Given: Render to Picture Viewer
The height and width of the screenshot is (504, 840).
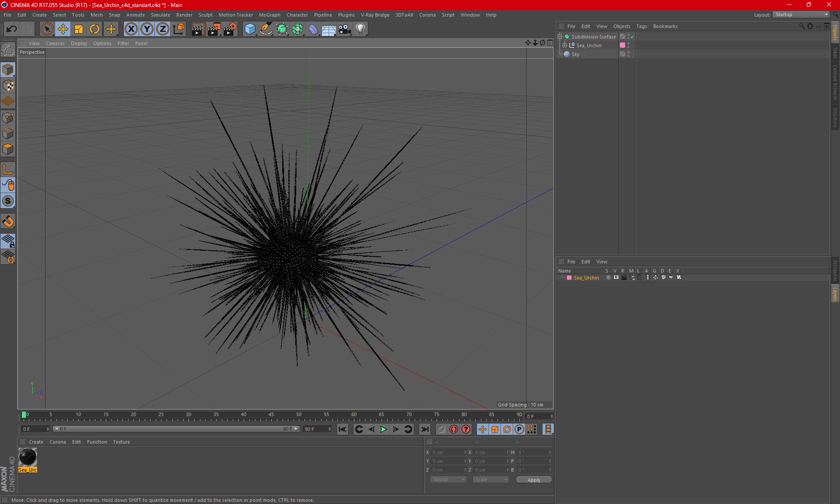Looking at the screenshot, I should pos(214,29).
